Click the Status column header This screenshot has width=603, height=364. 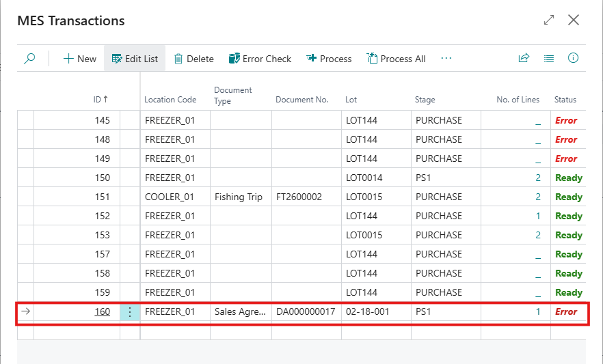click(565, 100)
